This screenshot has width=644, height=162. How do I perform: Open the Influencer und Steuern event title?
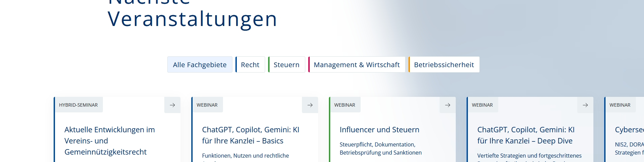click(379, 130)
